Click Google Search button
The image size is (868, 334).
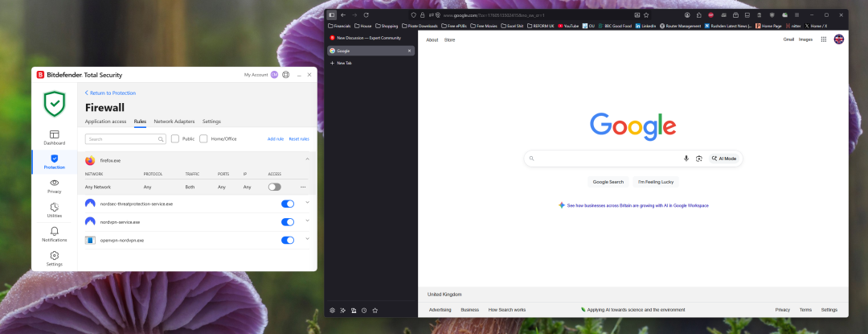[x=608, y=182]
